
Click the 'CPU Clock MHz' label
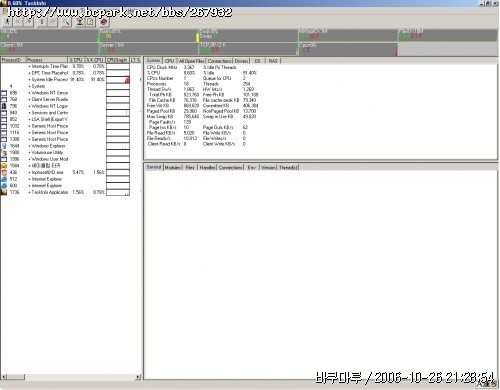[x=162, y=67]
